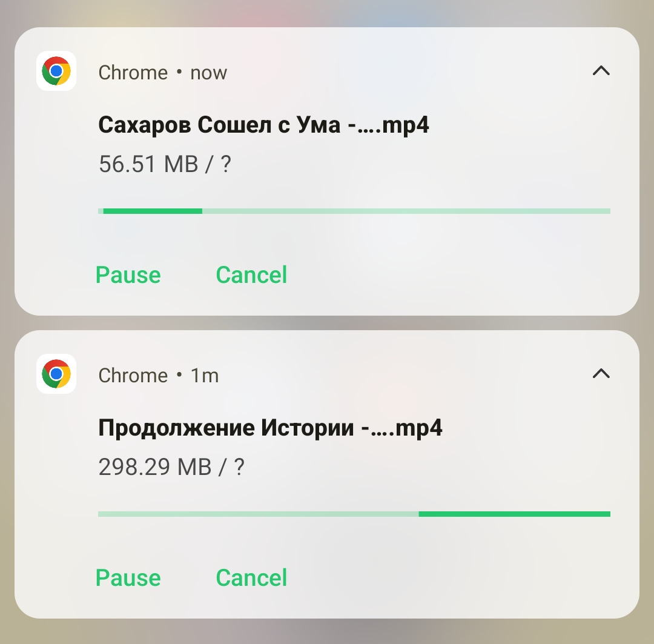Viewport: 654px width, 644px height.
Task: Tap the Chrome app label beside "1m"
Action: click(x=133, y=376)
